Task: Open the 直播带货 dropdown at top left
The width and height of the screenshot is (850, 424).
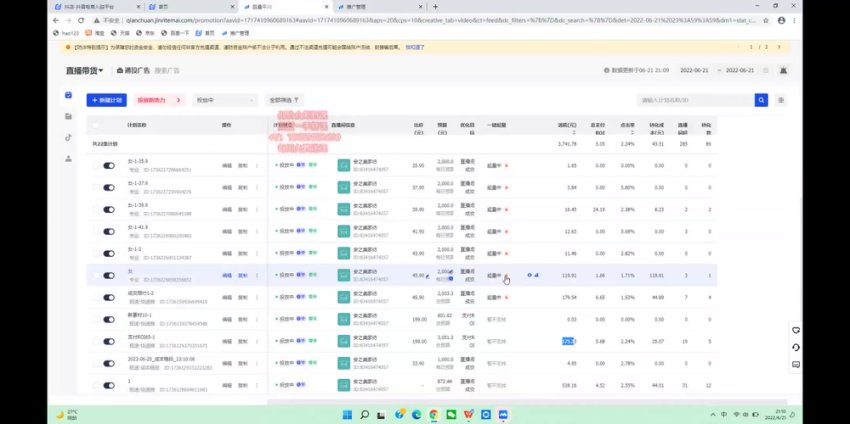Action: coord(85,70)
